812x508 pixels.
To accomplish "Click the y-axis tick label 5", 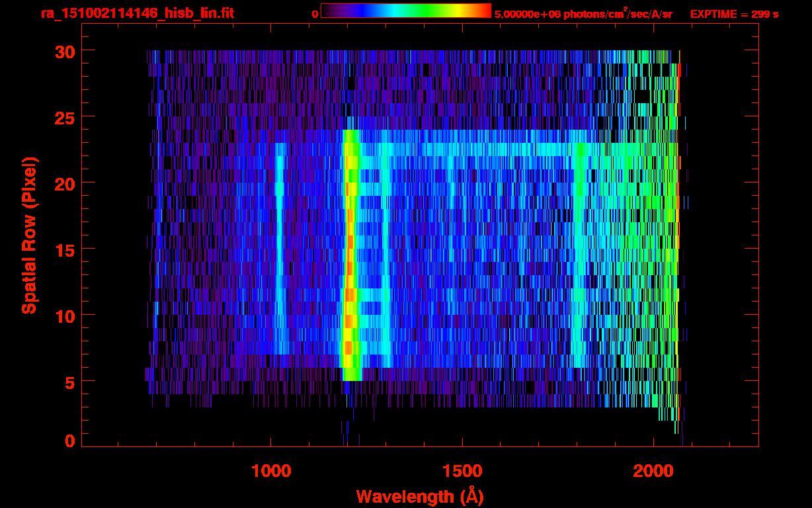I will click(x=70, y=382).
